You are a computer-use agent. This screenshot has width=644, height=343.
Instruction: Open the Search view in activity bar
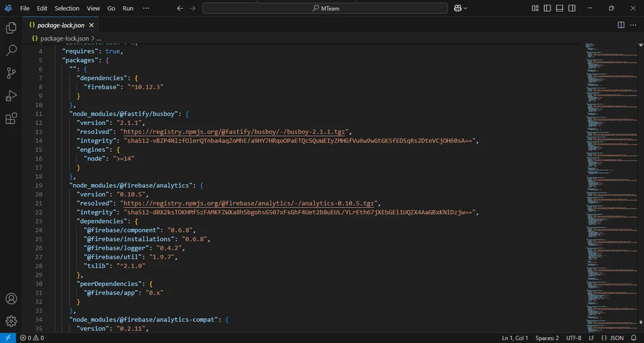pos(11,51)
